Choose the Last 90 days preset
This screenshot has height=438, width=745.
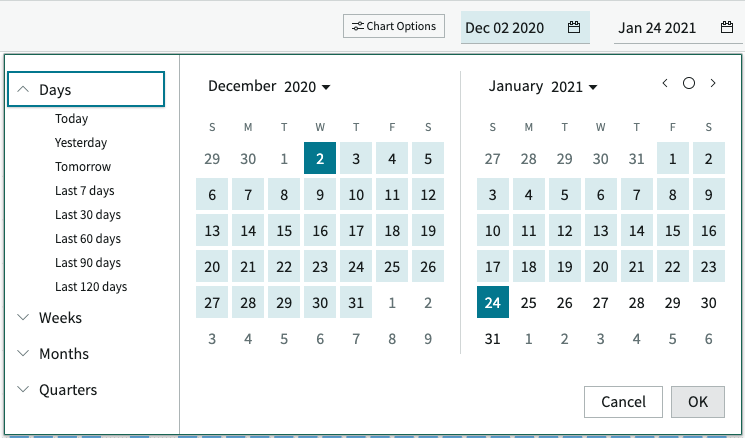point(88,263)
